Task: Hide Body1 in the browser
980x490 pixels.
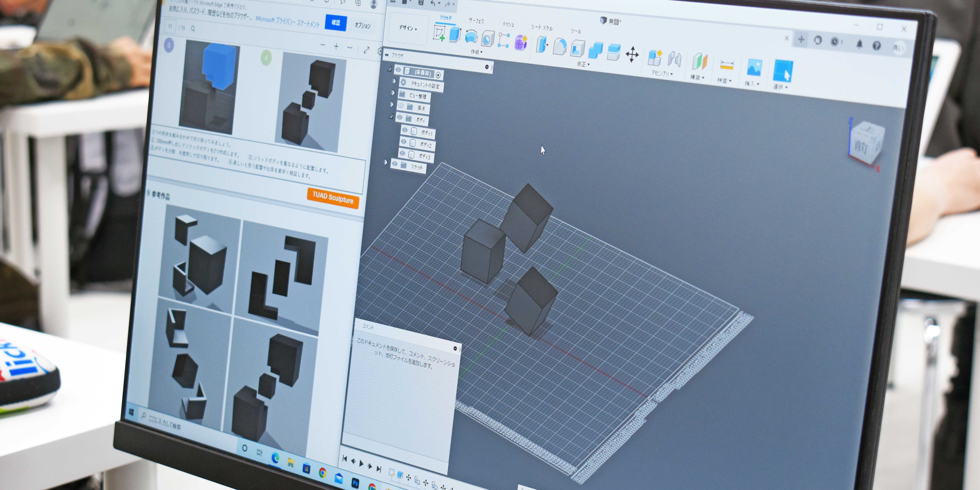Action: click(405, 130)
